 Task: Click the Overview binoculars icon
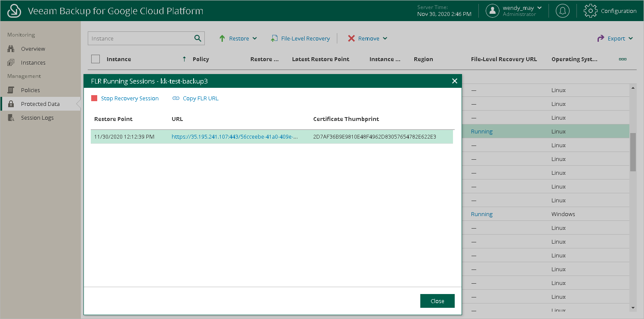[11, 49]
